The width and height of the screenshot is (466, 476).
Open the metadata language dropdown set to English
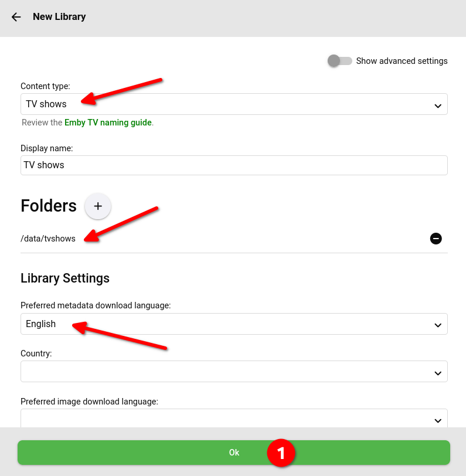[x=234, y=324]
